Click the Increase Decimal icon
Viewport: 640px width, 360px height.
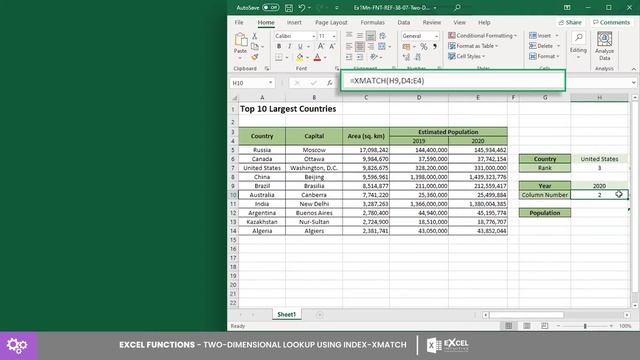[407, 58]
